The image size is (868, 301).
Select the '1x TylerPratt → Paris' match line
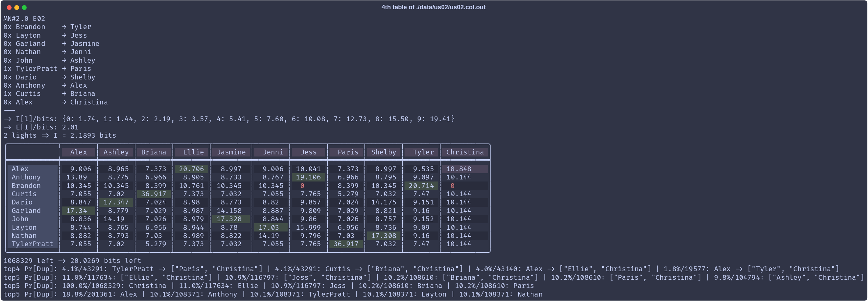pyautogui.click(x=47, y=68)
